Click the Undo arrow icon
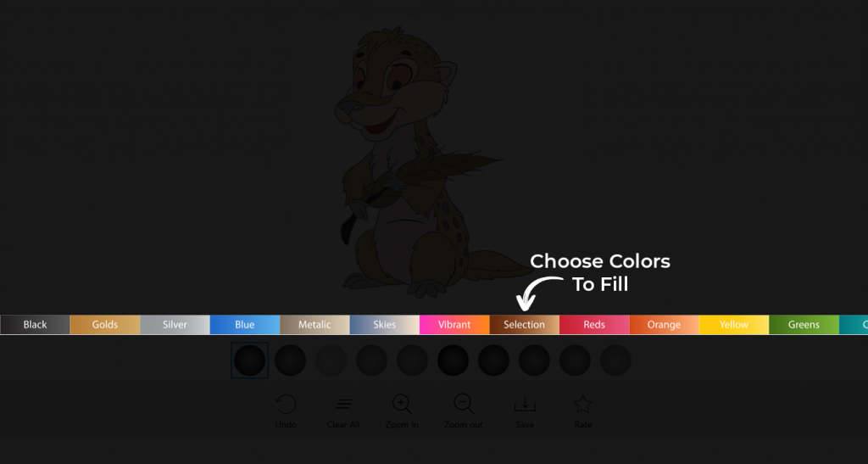Viewport: 868px width, 464px height. (287, 405)
